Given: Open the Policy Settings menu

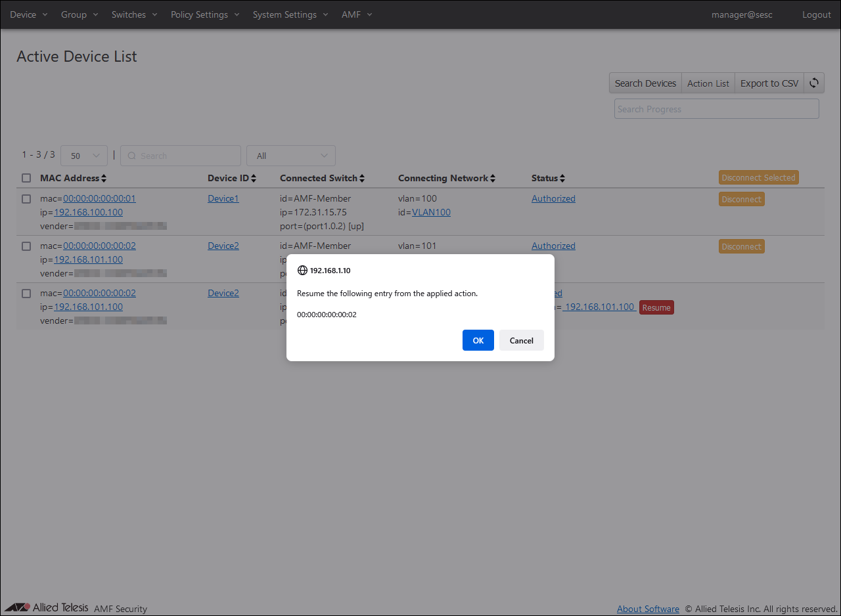Looking at the screenshot, I should tap(205, 14).
